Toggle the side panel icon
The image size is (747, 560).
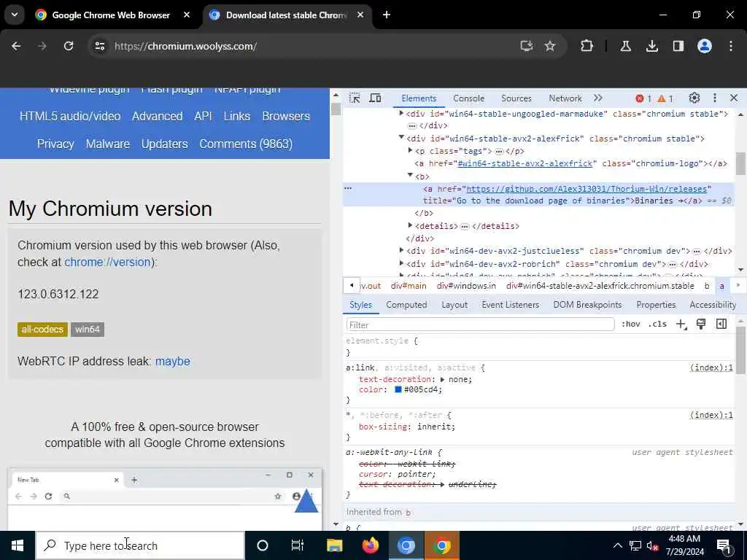click(678, 46)
